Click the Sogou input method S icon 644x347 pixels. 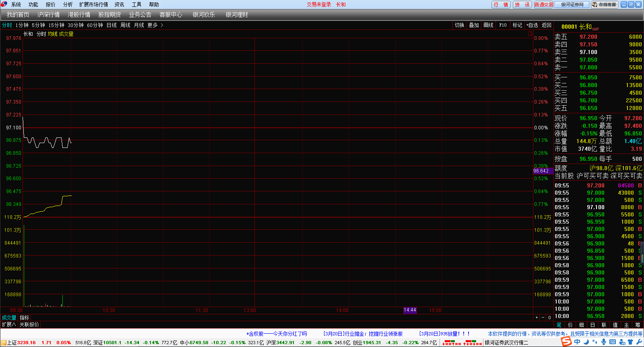[566, 342]
